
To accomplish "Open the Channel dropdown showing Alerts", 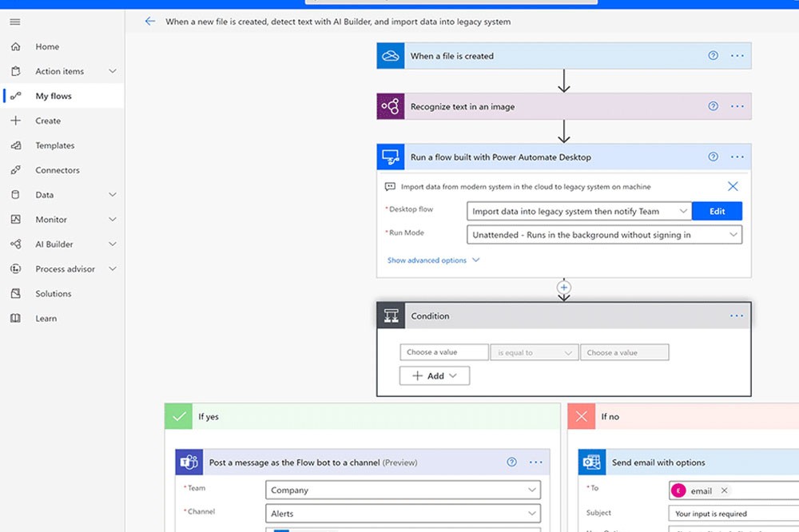I will coord(403,514).
